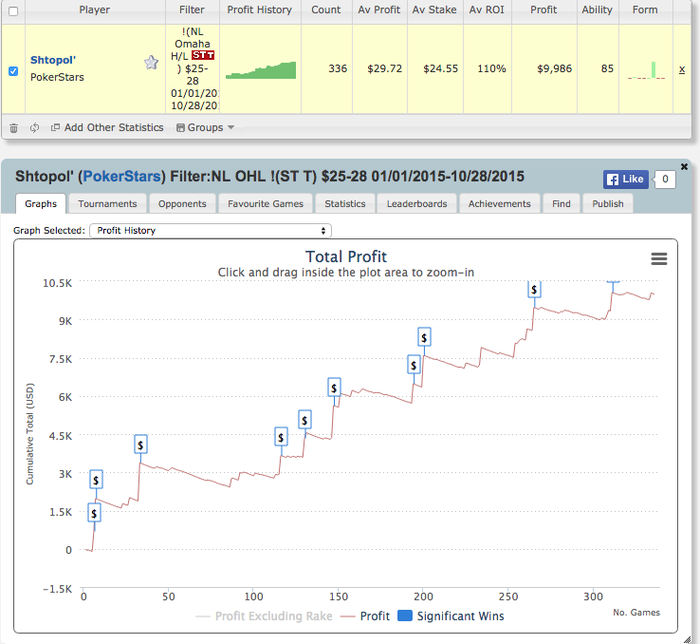
Task: Switch to the Tournaments tab
Action: [x=107, y=204]
